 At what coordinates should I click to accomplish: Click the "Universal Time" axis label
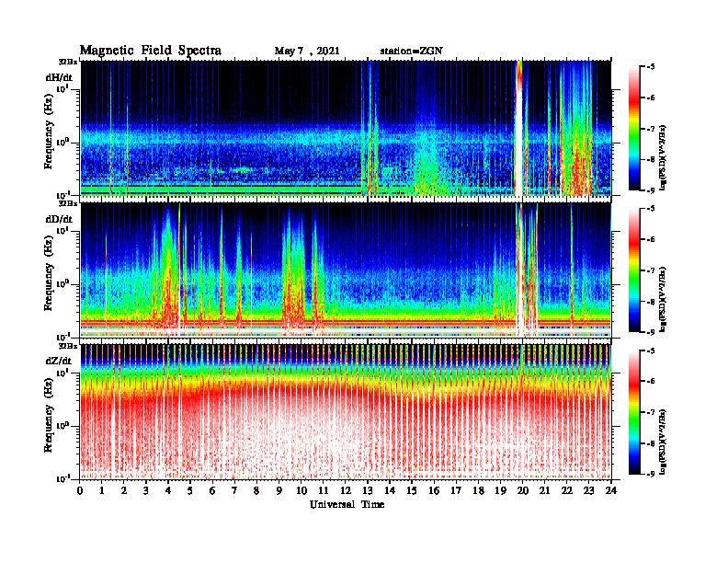click(x=347, y=504)
